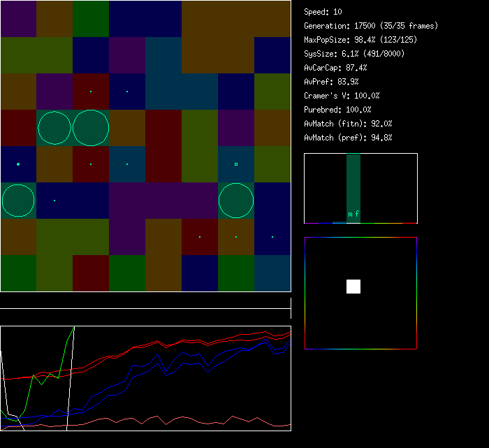
Task: Click the "f" label in the histogram
Action: [357, 214]
